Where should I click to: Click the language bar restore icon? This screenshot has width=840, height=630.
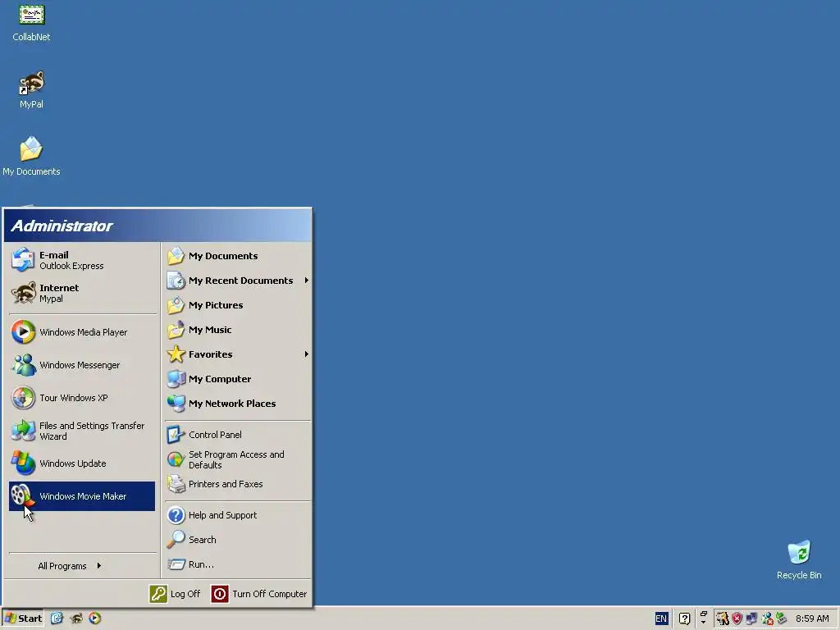(x=703, y=614)
